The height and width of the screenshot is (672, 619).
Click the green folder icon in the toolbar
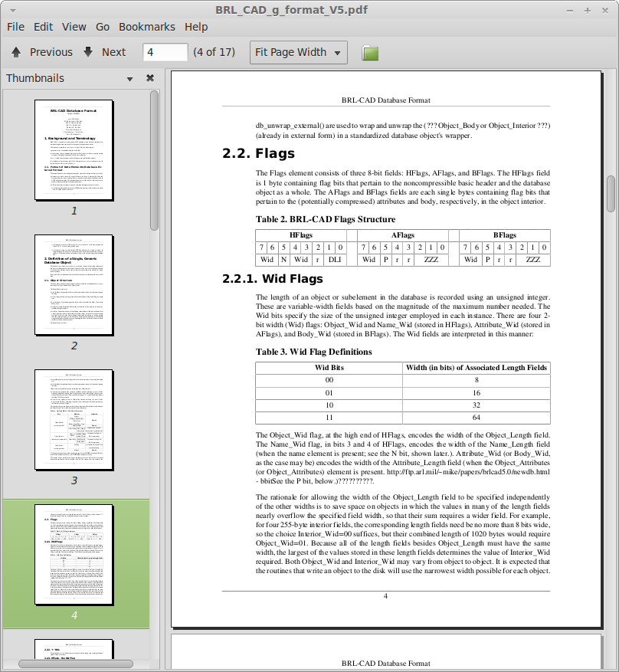[370, 53]
